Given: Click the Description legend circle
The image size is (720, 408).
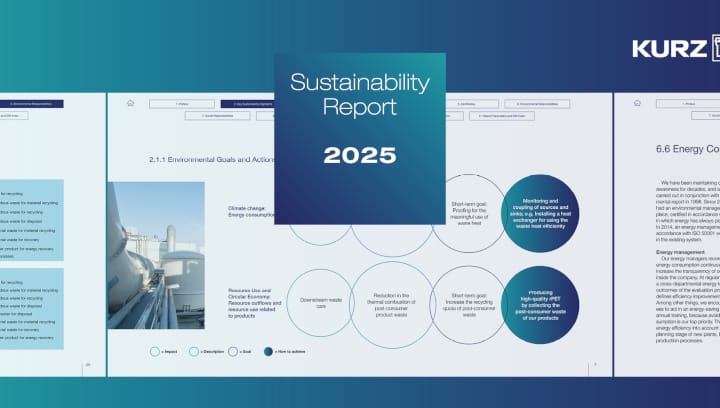Looking at the screenshot, I should pos(194,352).
